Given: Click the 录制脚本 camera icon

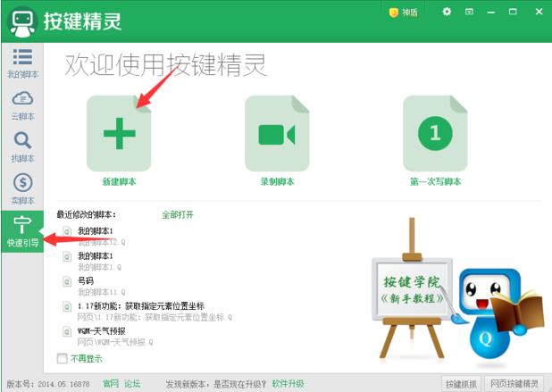Looking at the screenshot, I should point(277,133).
